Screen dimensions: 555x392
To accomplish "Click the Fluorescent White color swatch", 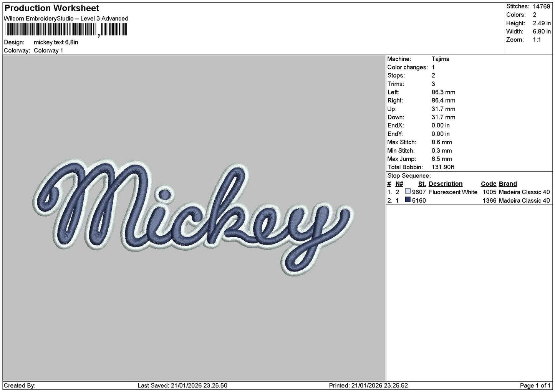I will (x=408, y=191).
